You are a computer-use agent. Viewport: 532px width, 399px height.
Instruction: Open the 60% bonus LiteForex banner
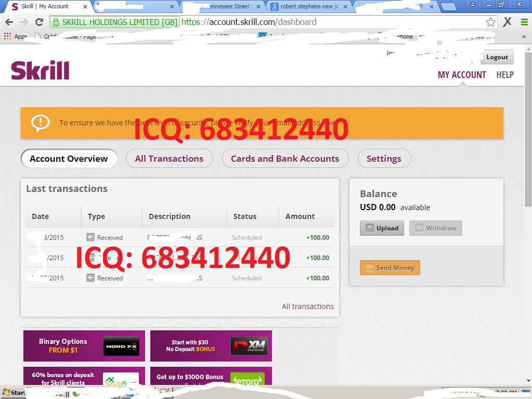pyautogui.click(x=84, y=376)
